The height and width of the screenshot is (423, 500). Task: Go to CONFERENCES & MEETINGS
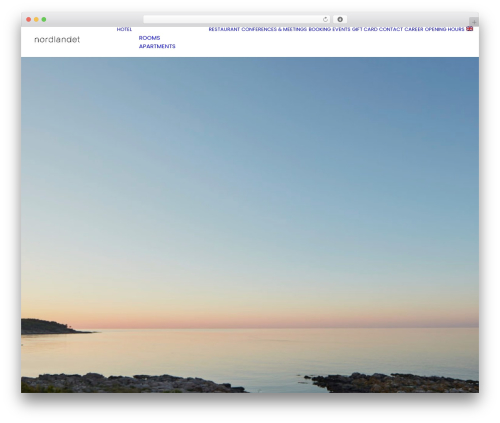[274, 29]
